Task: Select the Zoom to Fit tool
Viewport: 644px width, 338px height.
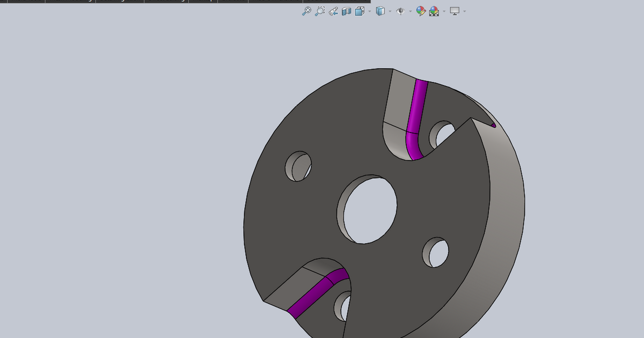Action: click(x=307, y=11)
